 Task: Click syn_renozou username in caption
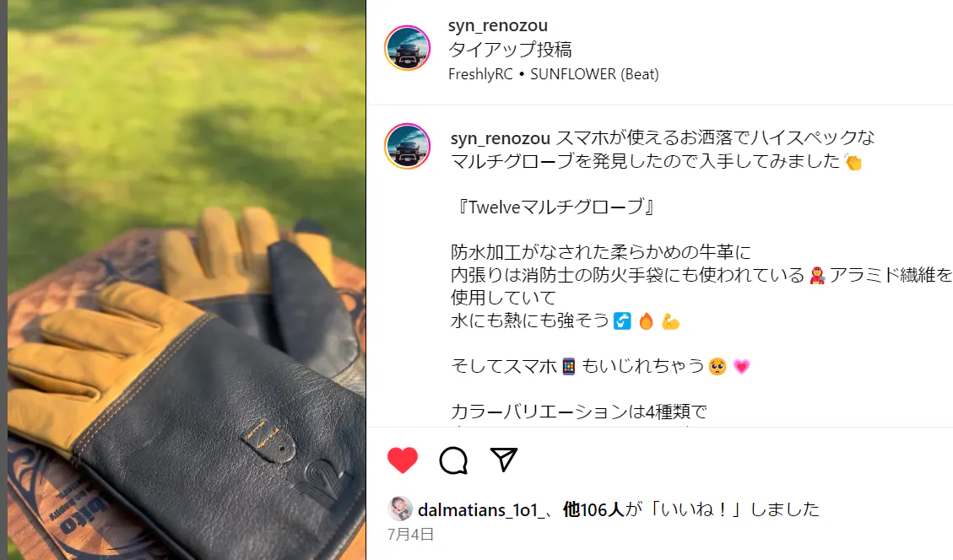tap(501, 138)
